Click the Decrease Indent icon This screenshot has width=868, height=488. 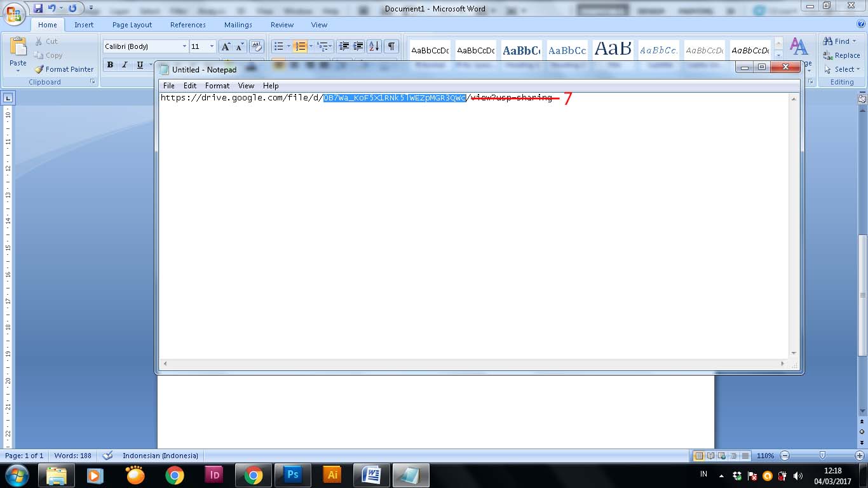point(344,46)
